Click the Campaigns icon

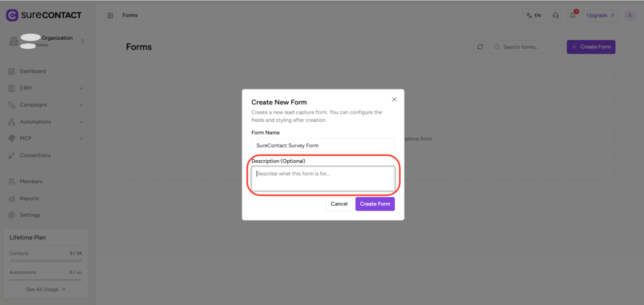tap(12, 105)
